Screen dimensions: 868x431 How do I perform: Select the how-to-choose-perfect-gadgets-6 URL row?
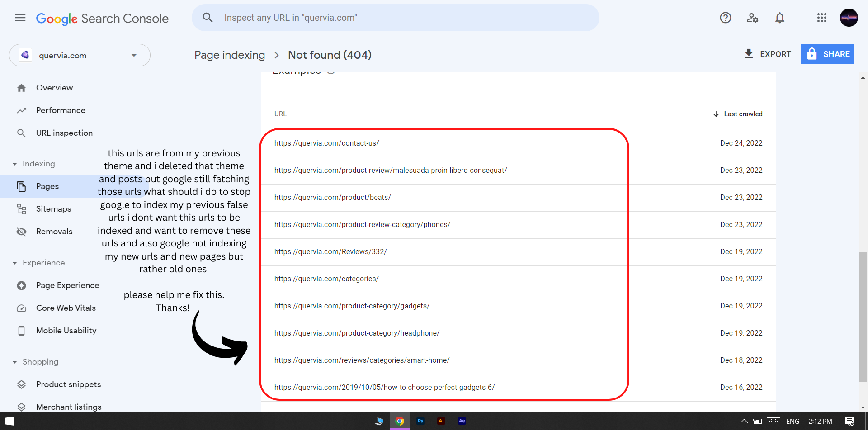[x=519, y=388]
